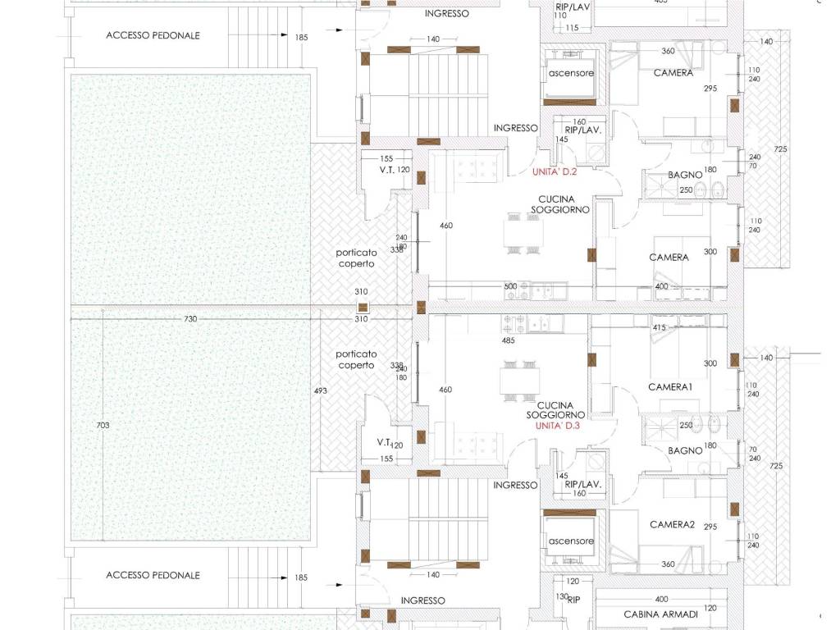Click the red "UNITA' D.3" label
840x630 pixels.
tap(558, 426)
